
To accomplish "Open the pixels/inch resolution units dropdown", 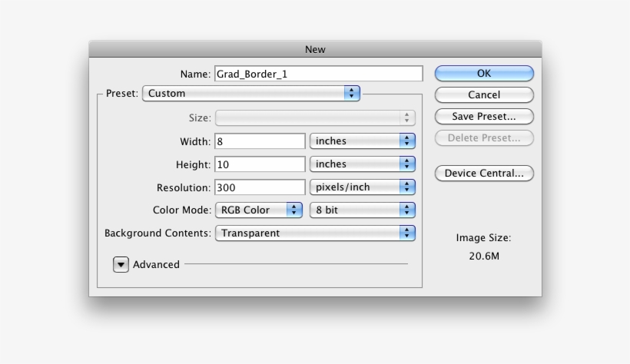I will click(363, 187).
